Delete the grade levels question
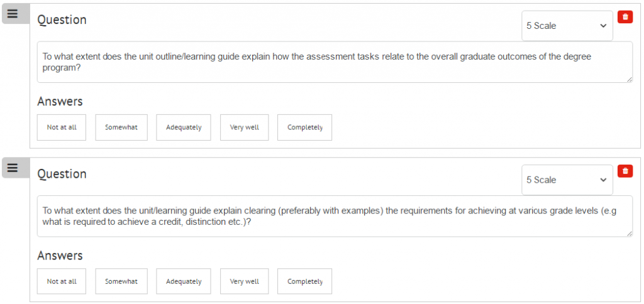Viewport: 644px width, 304px height. [x=625, y=171]
